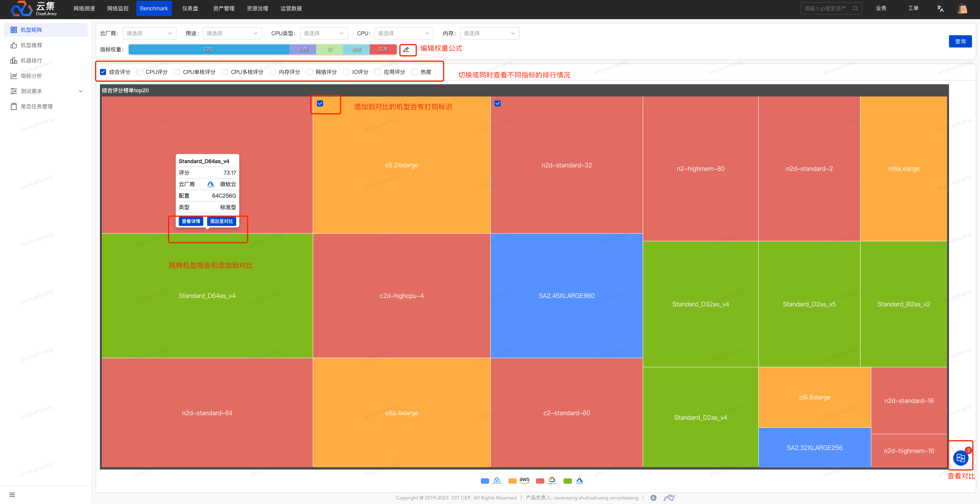980x504 pixels.
Task: Click the pencil edit weight formula icon
Action: (406, 50)
